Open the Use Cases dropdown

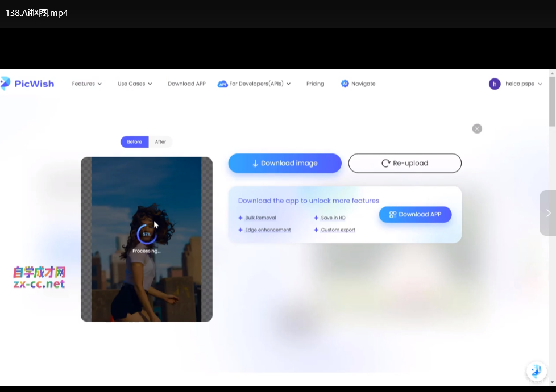(x=135, y=84)
